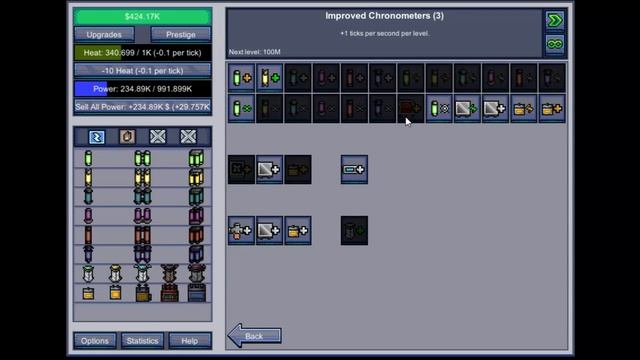640x360 pixels.
Task: Select the yellow-topped white reflector component
Action: 115,273
